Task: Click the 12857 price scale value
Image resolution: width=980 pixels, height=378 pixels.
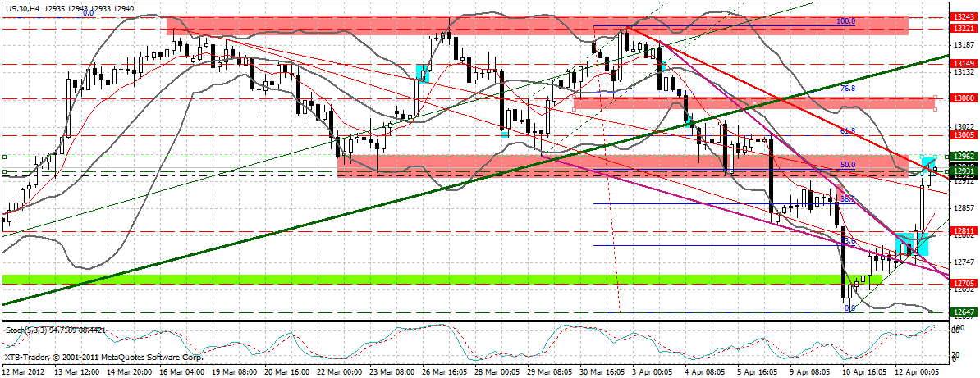Action: 963,207
